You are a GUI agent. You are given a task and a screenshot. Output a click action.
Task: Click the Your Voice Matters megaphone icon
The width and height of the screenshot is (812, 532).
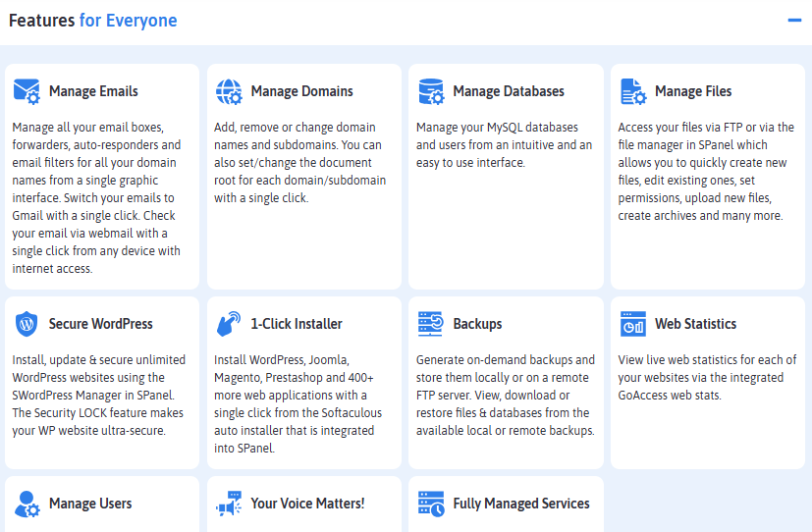[229, 505]
